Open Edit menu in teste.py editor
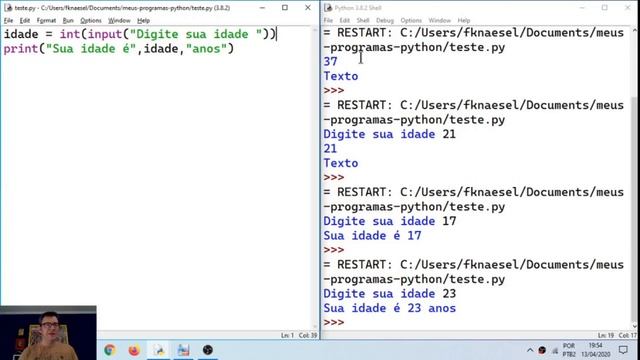This screenshot has width=640, height=360. click(x=25, y=20)
